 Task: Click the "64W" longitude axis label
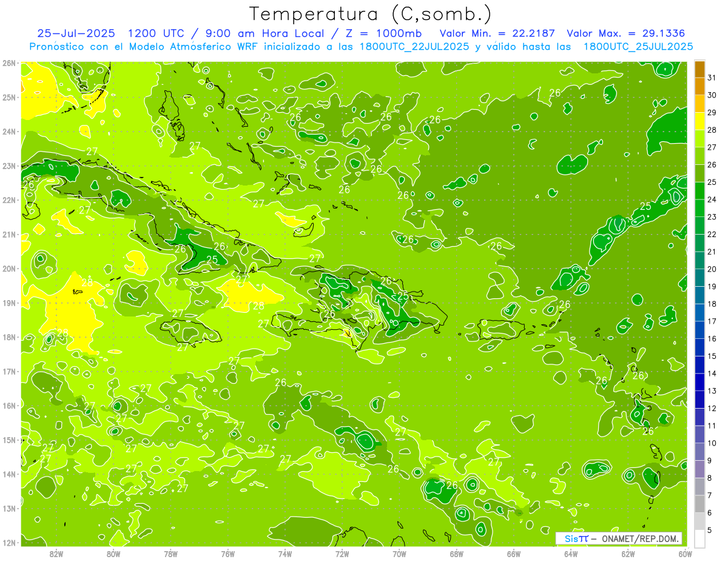[571, 554]
